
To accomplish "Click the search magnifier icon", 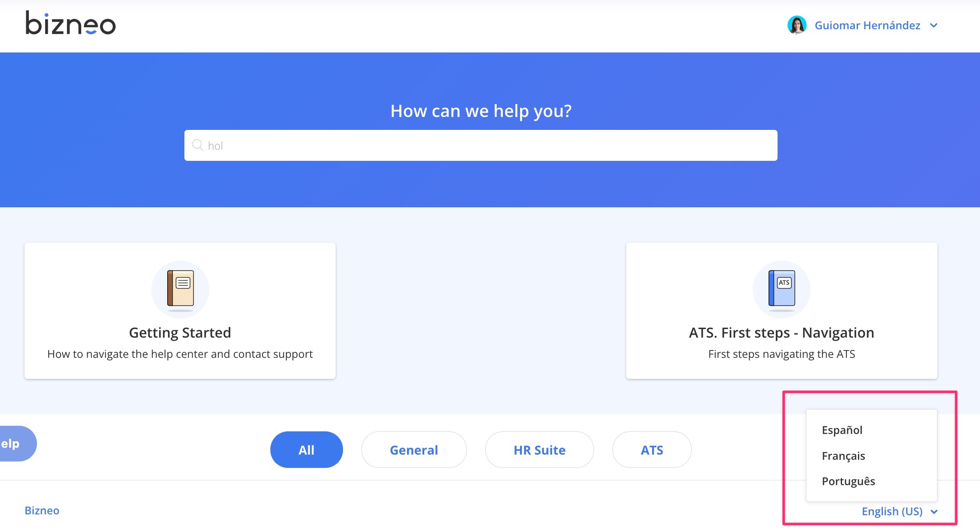I will [x=197, y=145].
